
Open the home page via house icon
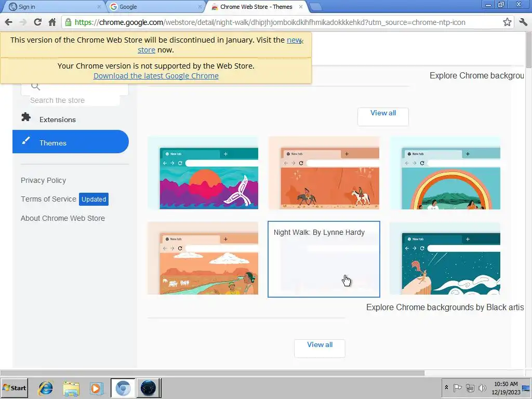(52, 22)
